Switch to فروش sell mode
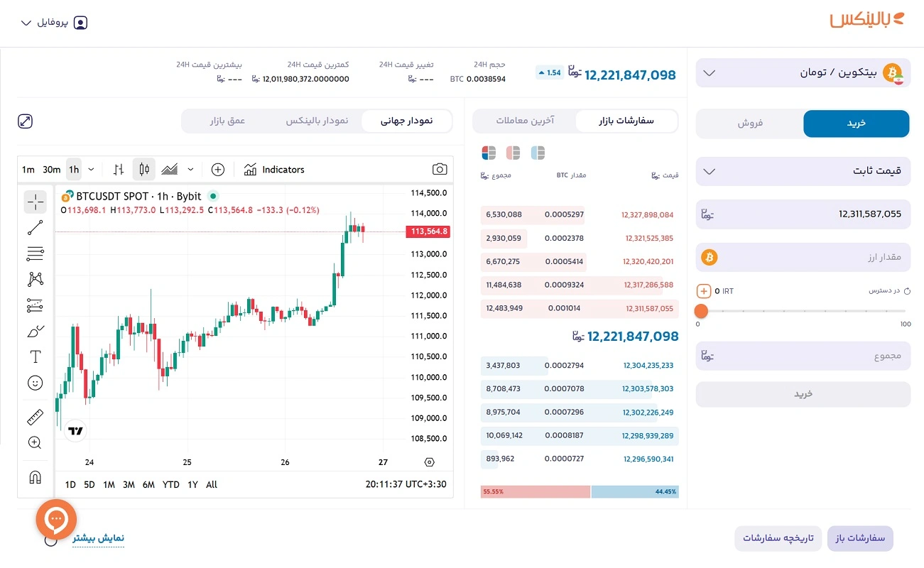The image size is (924, 568). pos(749,124)
